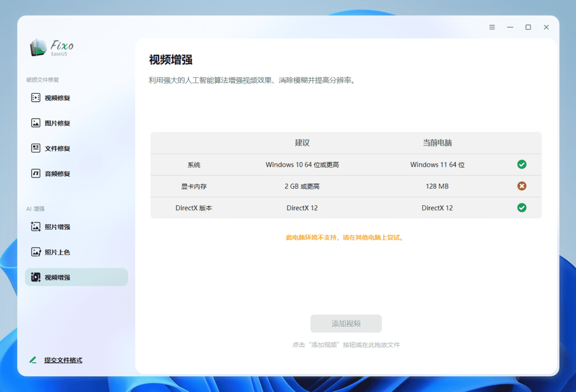The height and width of the screenshot is (392, 576).
Task: Click the 显卡内存 requirement row
Action: 194,186
